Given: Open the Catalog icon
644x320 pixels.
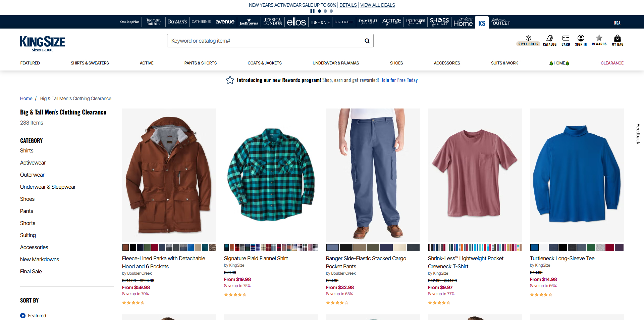Looking at the screenshot, I should 549,40.
